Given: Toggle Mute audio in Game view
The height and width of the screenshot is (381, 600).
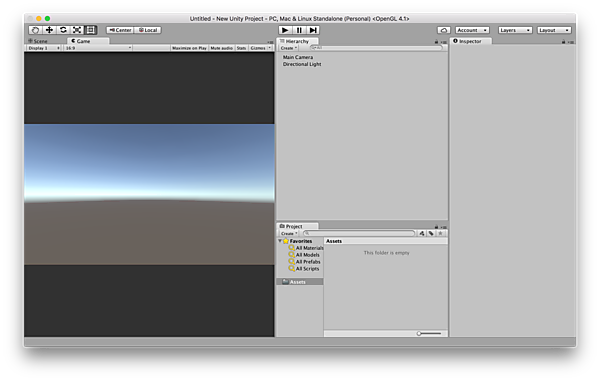Looking at the screenshot, I should pos(221,48).
